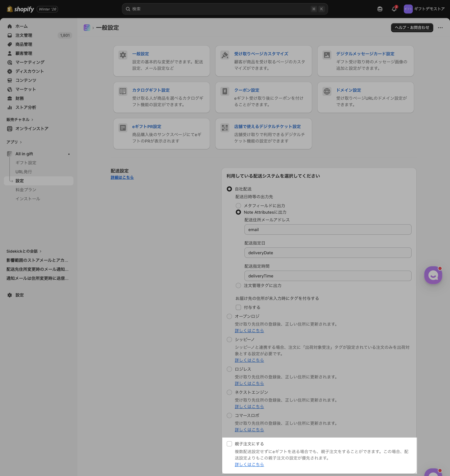Screen dimensions: 450x476
Task: Click the ヘルプ・お問合わせ button
Action: [412, 28]
